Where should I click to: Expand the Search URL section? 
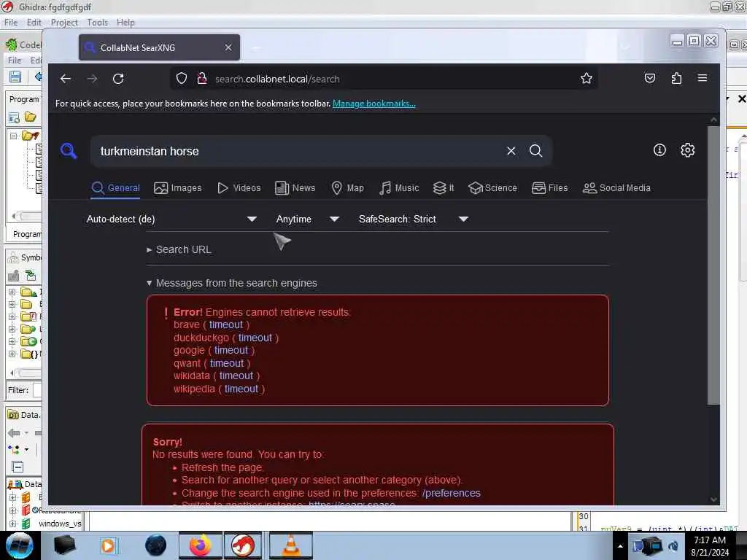click(x=179, y=249)
